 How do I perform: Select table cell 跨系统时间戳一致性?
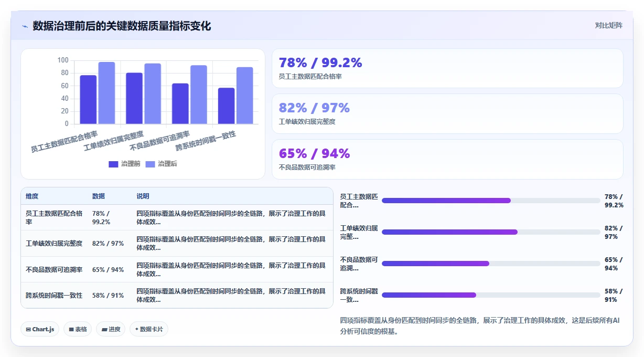(54, 295)
